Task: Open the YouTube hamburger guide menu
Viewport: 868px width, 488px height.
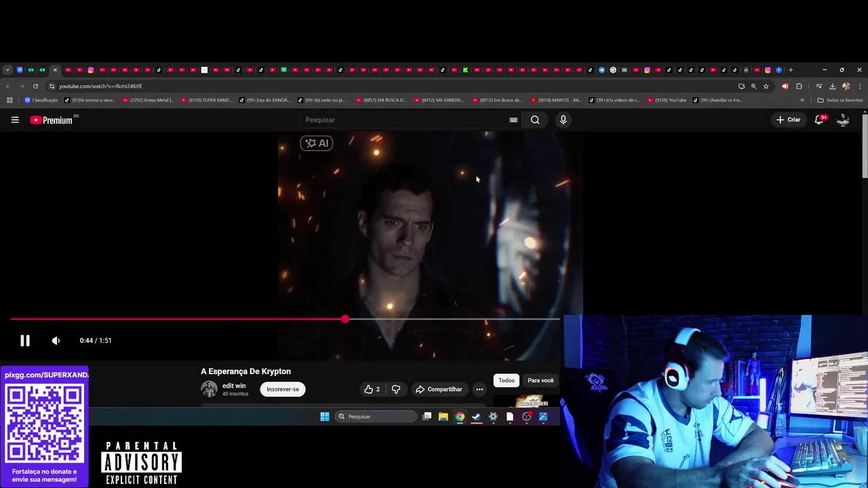Action: pyautogui.click(x=15, y=120)
